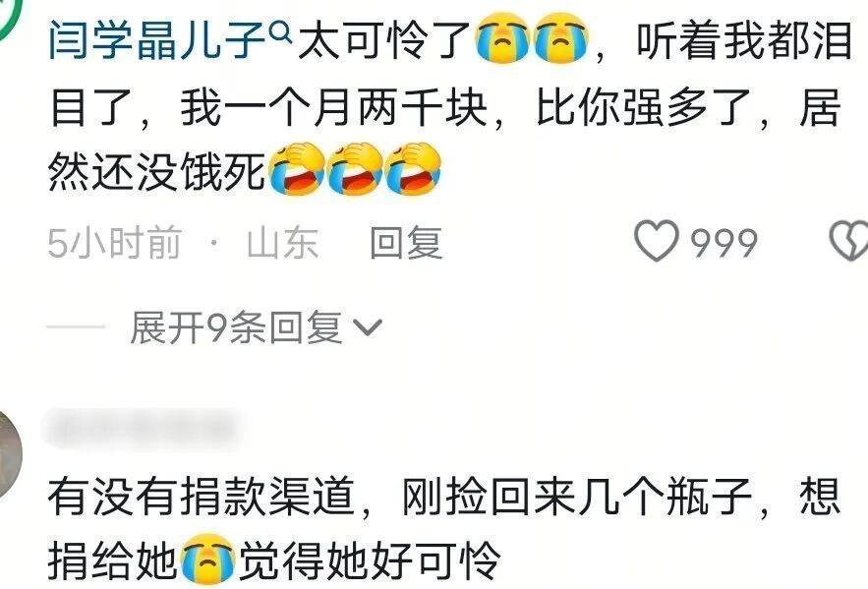The height and width of the screenshot is (589, 868).
Task: Click crying emoji before 觉得她好可怜
Action: [208, 560]
